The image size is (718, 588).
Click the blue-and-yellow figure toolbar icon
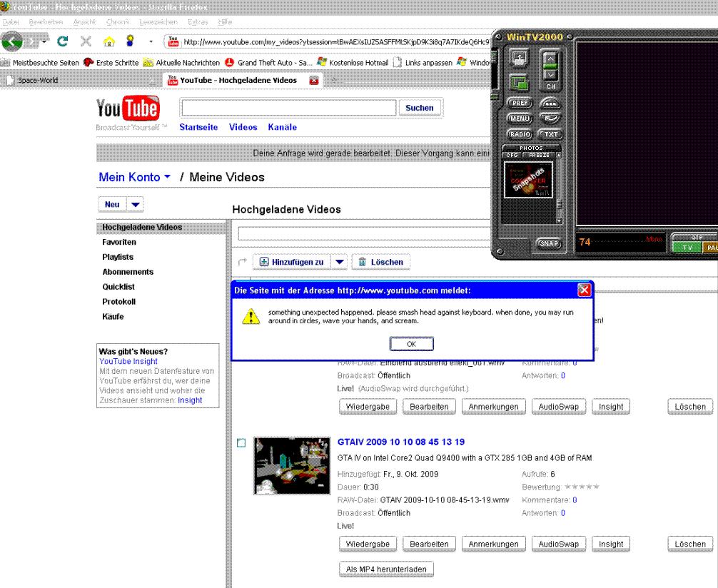click(130, 41)
